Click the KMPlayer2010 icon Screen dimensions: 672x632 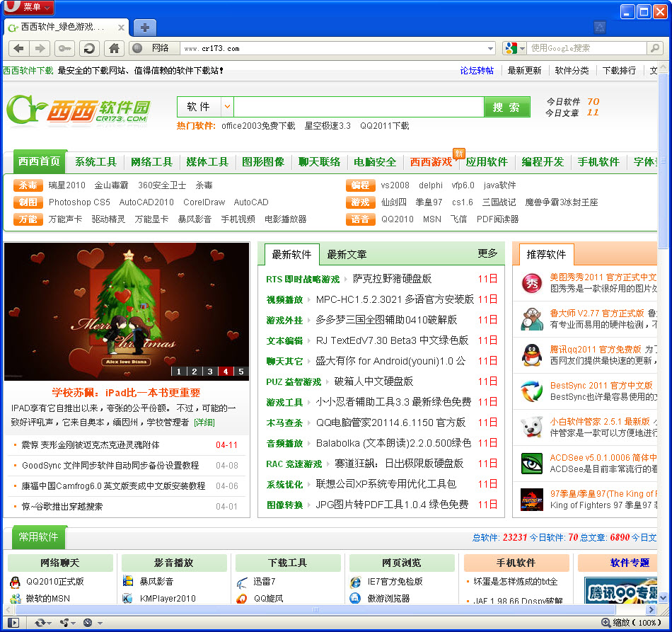[x=128, y=598]
